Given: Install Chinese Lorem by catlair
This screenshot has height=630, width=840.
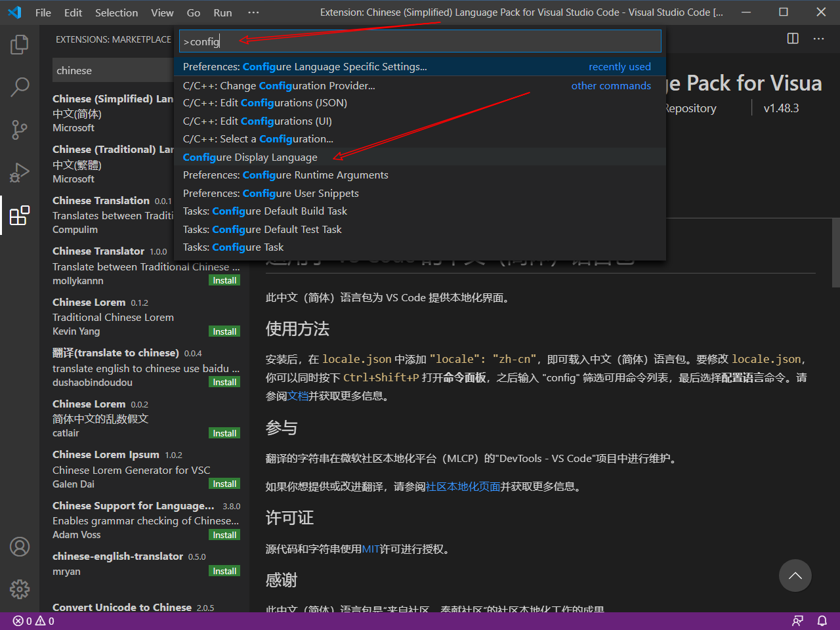Looking at the screenshot, I should [x=224, y=434].
